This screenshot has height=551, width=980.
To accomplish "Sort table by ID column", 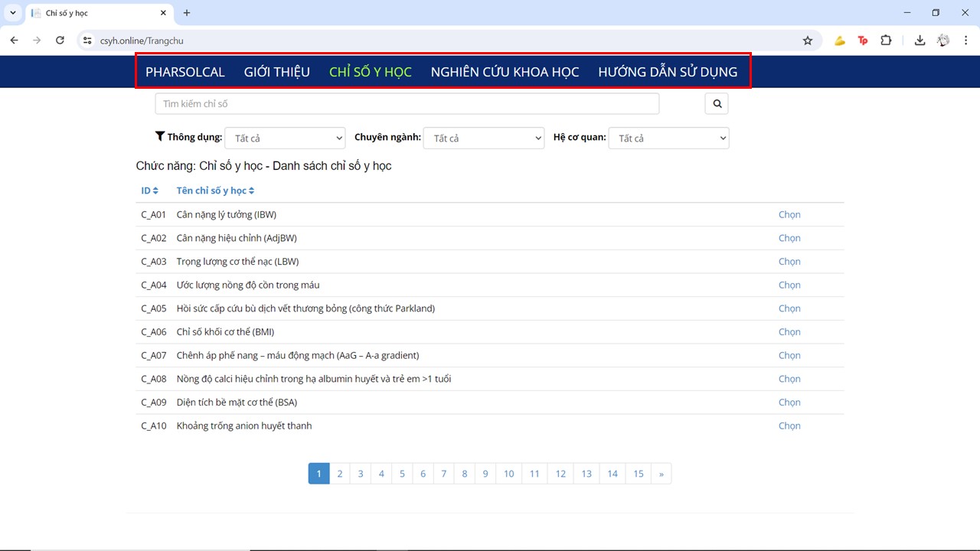I will pyautogui.click(x=149, y=191).
